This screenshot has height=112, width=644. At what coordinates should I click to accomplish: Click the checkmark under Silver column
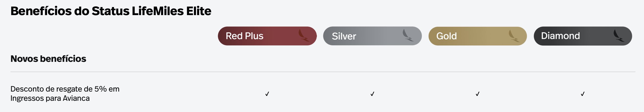tap(372, 94)
